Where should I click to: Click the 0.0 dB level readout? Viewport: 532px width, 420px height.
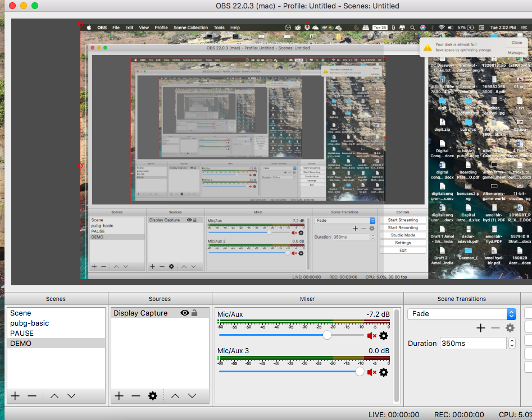(379, 351)
